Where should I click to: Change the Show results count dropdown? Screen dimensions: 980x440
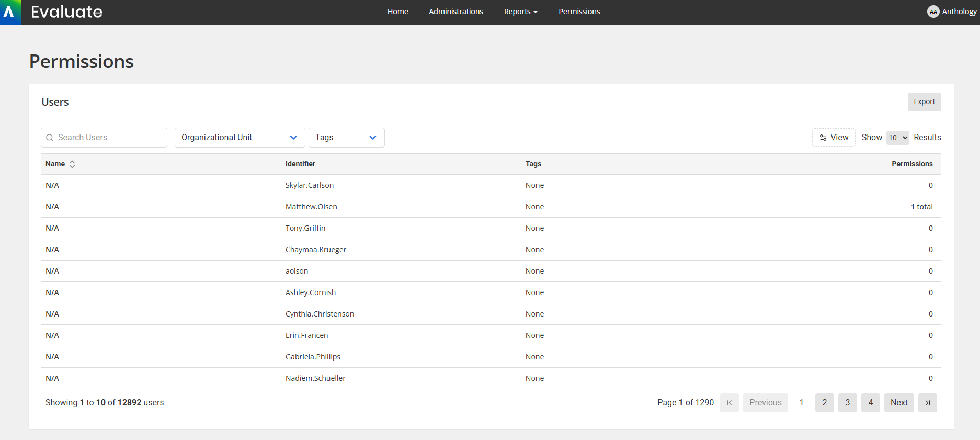click(897, 138)
